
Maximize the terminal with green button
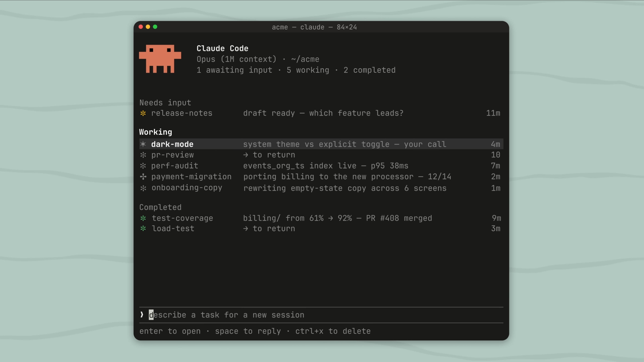pyautogui.click(x=155, y=27)
